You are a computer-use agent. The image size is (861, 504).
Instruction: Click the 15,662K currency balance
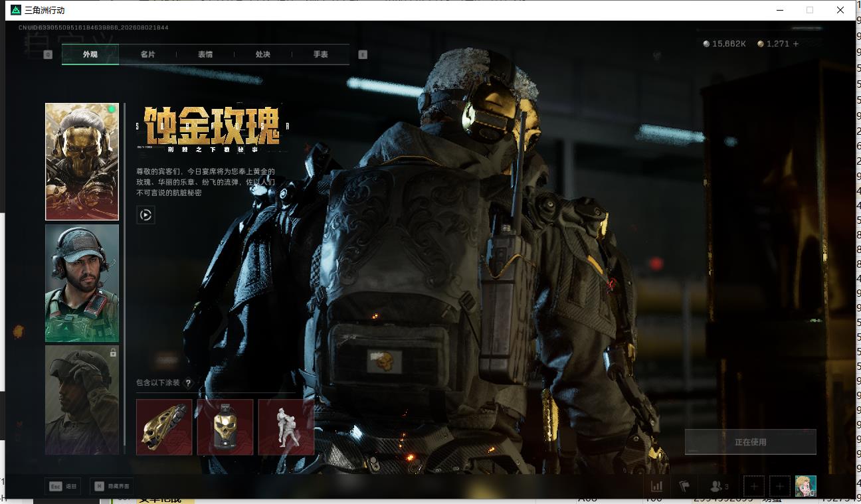[725, 44]
